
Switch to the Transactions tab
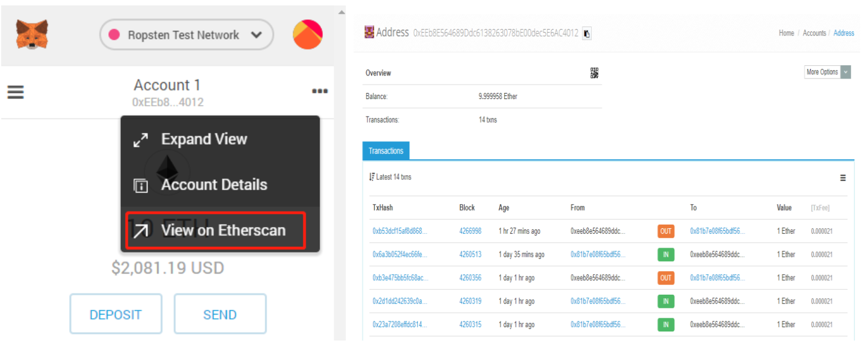click(x=386, y=151)
